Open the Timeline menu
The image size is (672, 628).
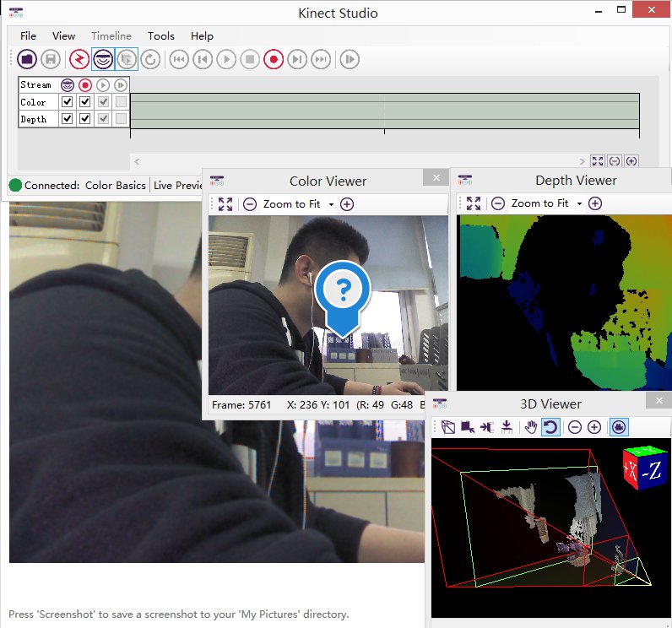[x=111, y=36]
